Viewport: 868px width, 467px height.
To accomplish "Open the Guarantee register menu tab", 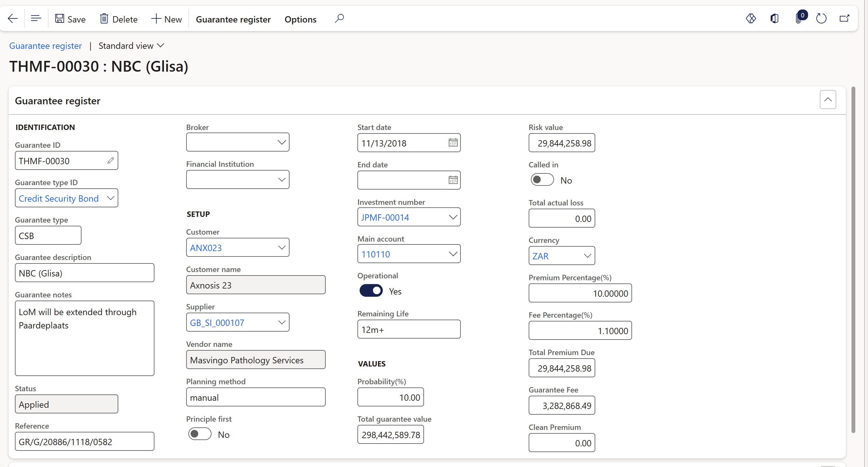I will point(233,19).
